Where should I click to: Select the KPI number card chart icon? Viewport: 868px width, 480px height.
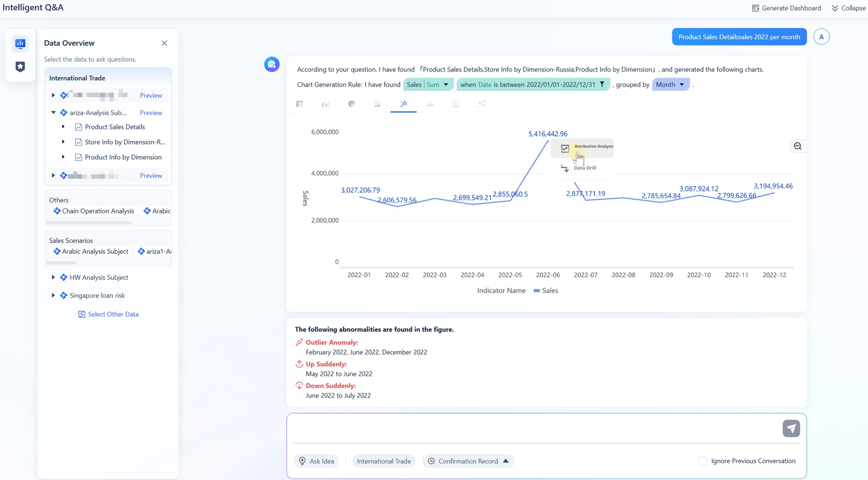(456, 104)
